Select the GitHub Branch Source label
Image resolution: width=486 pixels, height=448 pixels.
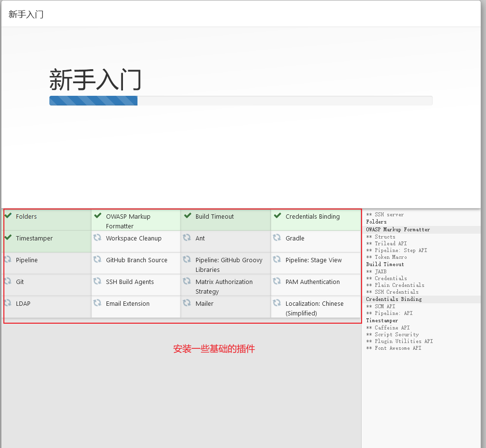137,260
